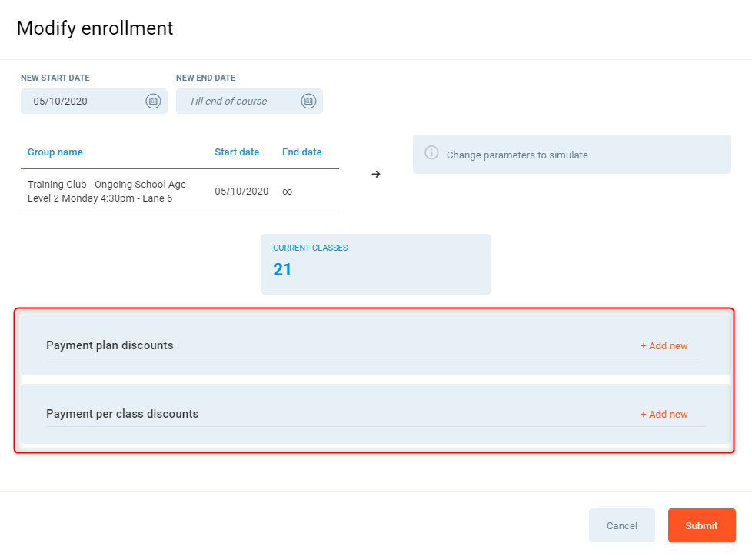Click the Change parameters to simulate message
This screenshot has width=752, height=560.
point(517,155)
